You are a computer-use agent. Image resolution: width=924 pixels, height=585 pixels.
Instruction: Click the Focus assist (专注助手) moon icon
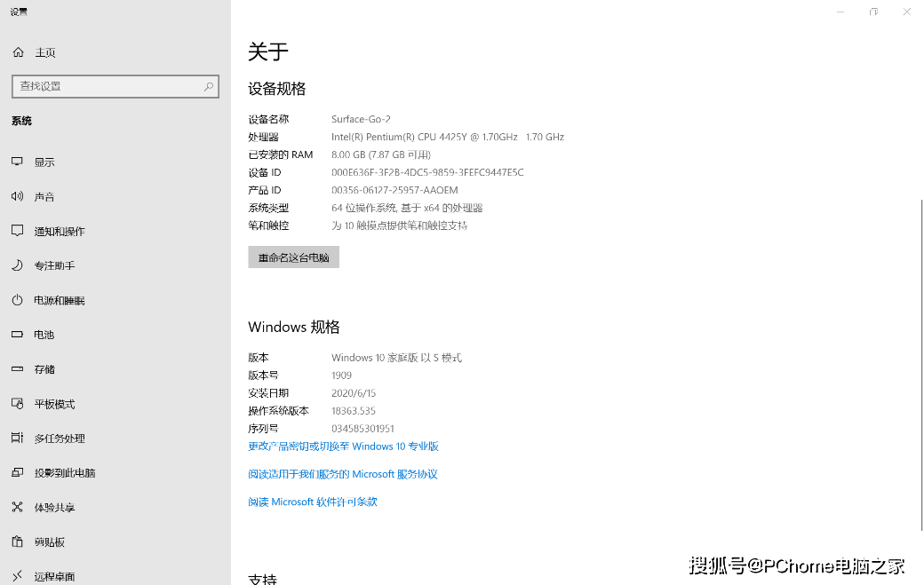coord(17,265)
